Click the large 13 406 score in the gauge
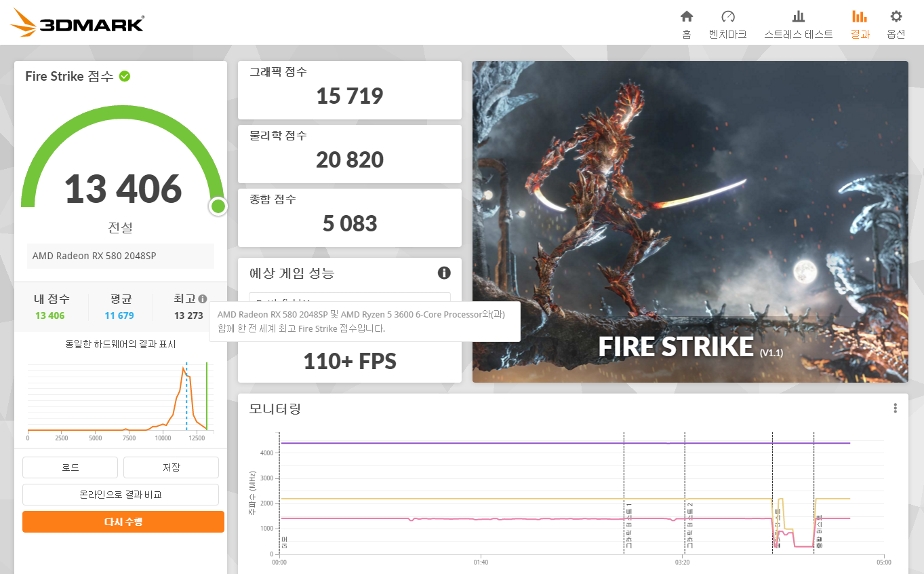Screen dimensions: 924x574 click(123, 189)
